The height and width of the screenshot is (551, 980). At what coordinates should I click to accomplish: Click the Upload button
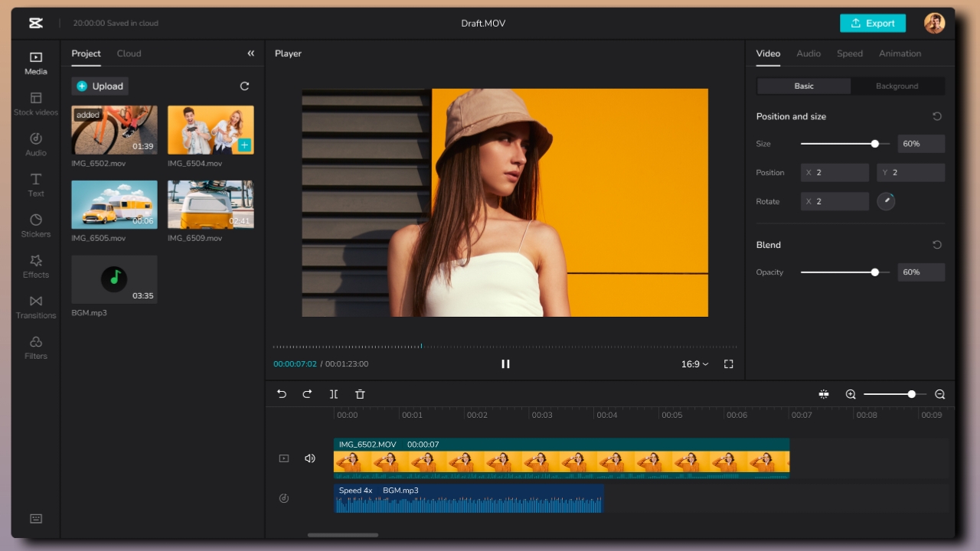pos(100,86)
